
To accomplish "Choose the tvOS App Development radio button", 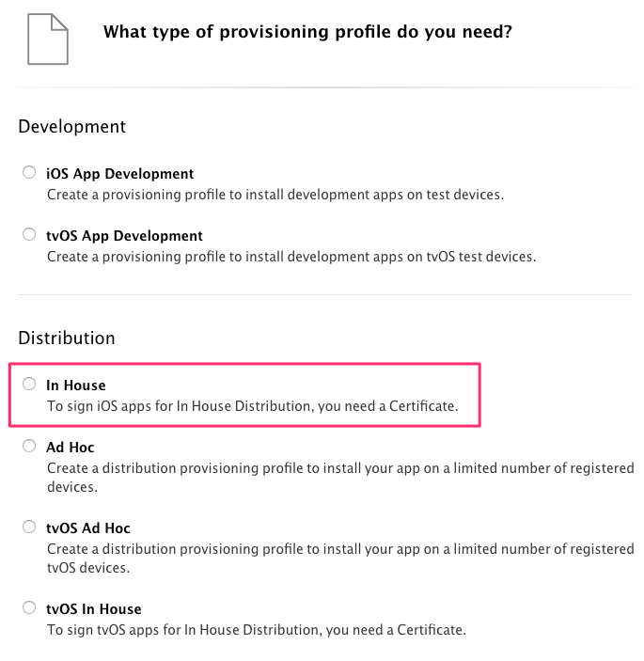I will pyautogui.click(x=29, y=234).
